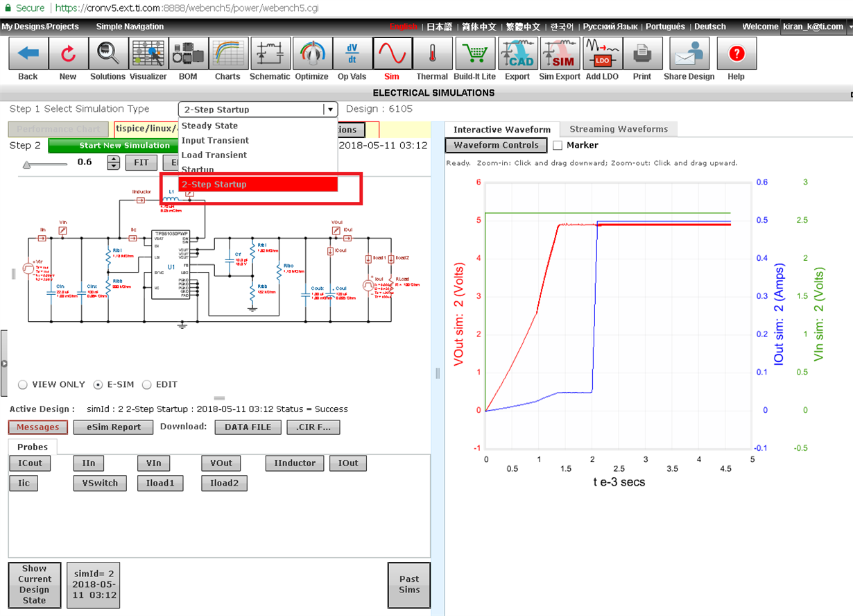The width and height of the screenshot is (853, 616).
Task: Download the .CIR file
Action: tap(313, 427)
